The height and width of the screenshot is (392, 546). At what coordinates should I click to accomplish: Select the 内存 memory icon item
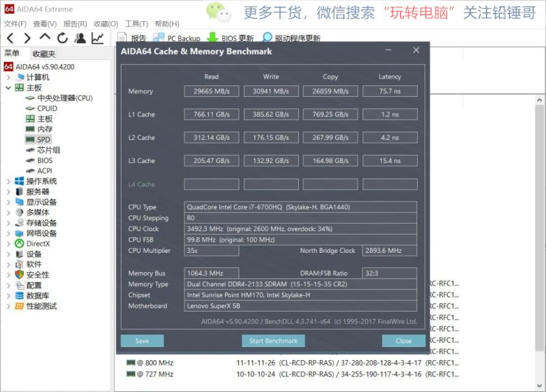pyautogui.click(x=30, y=129)
